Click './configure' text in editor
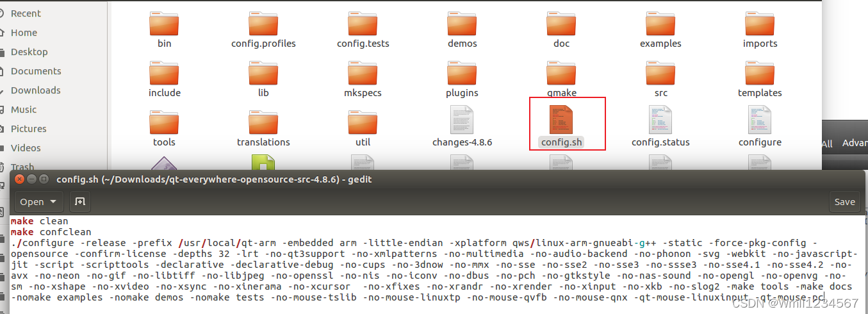Viewport: 868px width, 314px height. pos(42,244)
